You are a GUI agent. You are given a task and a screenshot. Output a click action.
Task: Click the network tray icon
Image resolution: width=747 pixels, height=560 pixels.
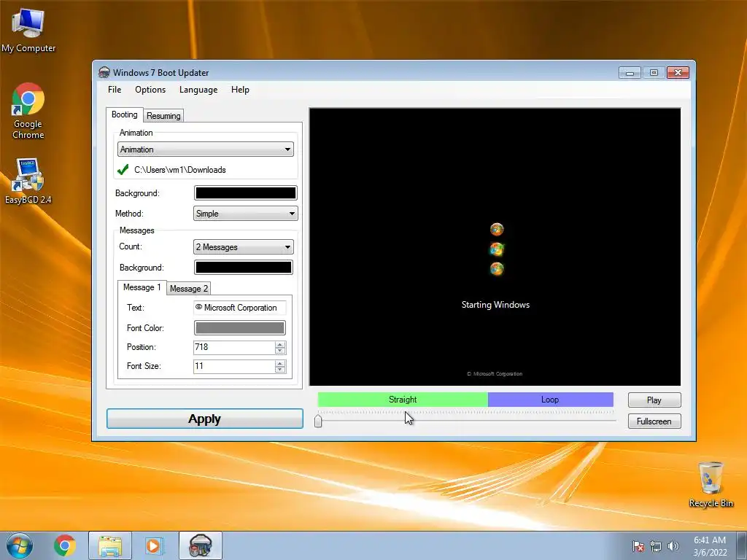[656, 546]
